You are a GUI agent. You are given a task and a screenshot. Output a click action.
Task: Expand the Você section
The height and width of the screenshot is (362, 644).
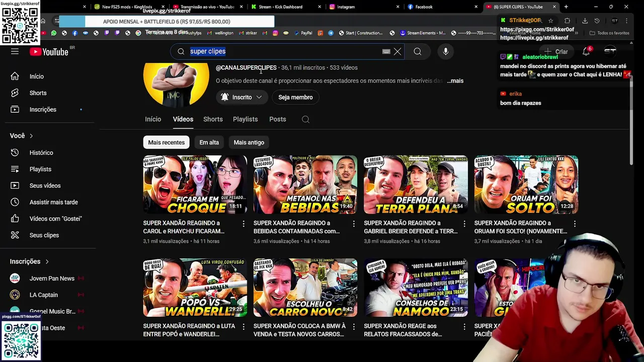(21, 136)
